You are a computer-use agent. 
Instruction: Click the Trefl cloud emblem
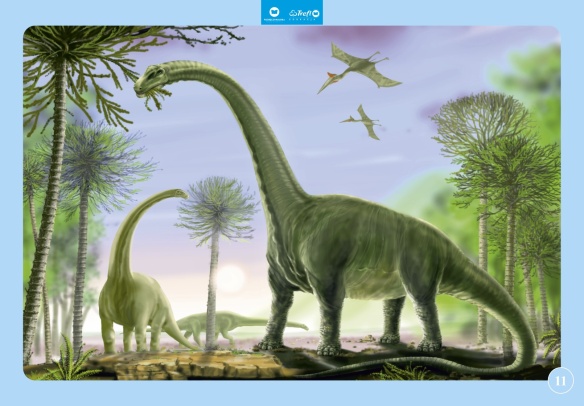292,14
